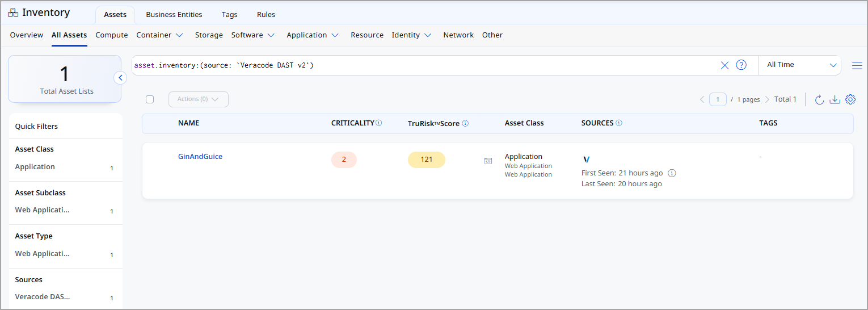Screen dimensions: 868x310
Task: Click the info icon next to CRITICALITY
Action: (378, 123)
